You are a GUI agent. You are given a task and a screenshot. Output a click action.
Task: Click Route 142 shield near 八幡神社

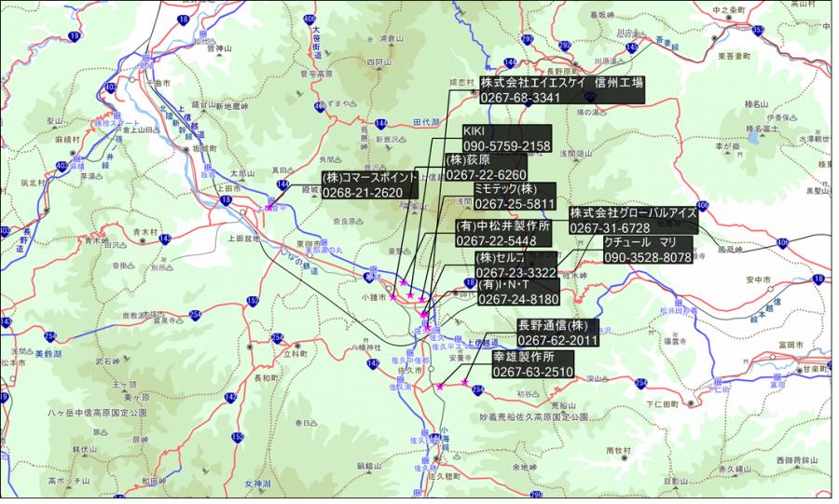374,364
